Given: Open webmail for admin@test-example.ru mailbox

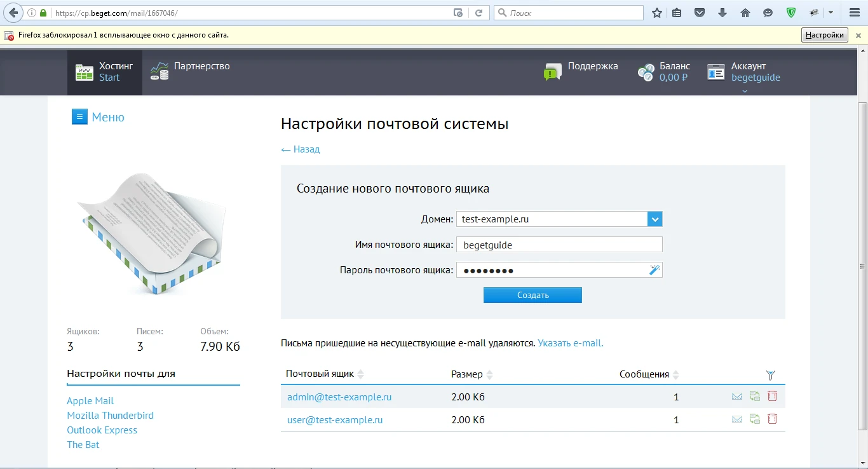Looking at the screenshot, I should (736, 396).
